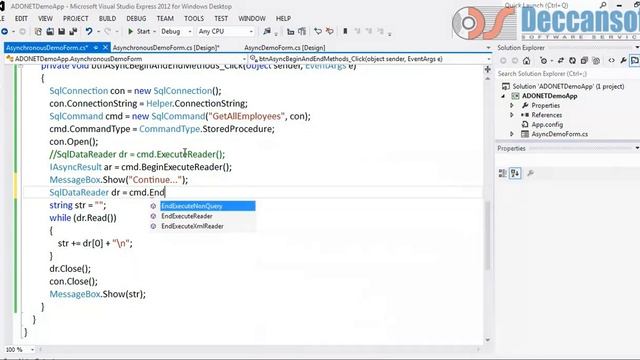
Task: Expand the AsyncDemoForm.cs tree node
Action: pyautogui.click(x=512, y=134)
